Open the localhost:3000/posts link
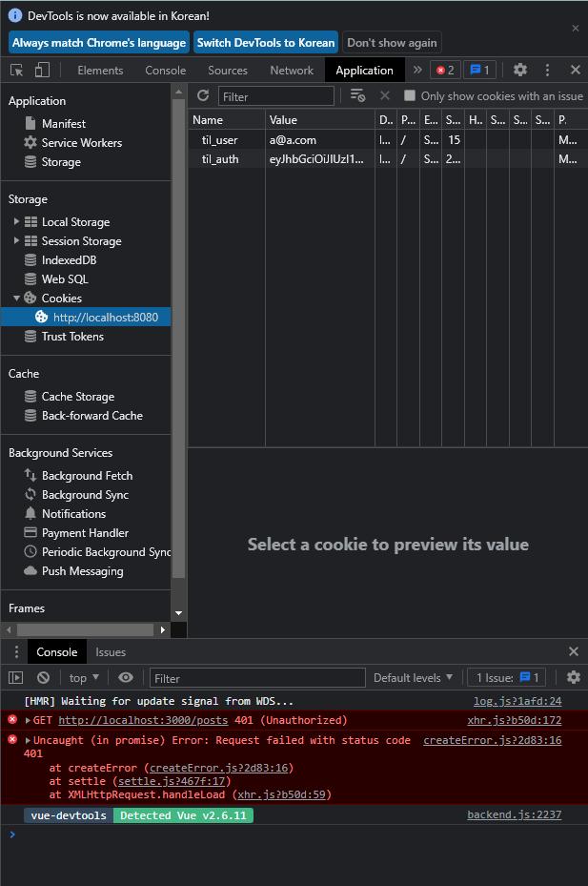 [x=143, y=720]
